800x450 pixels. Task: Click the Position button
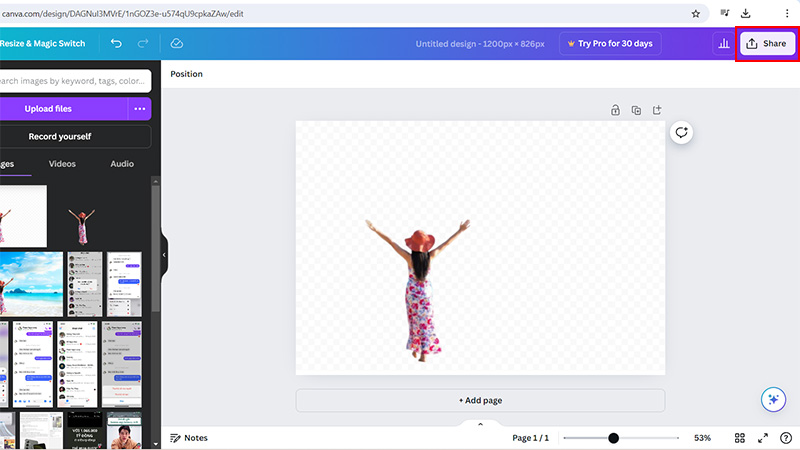point(186,74)
